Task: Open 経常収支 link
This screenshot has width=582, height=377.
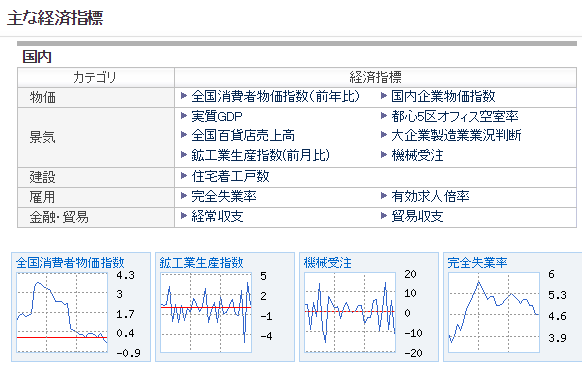Action: (x=217, y=216)
